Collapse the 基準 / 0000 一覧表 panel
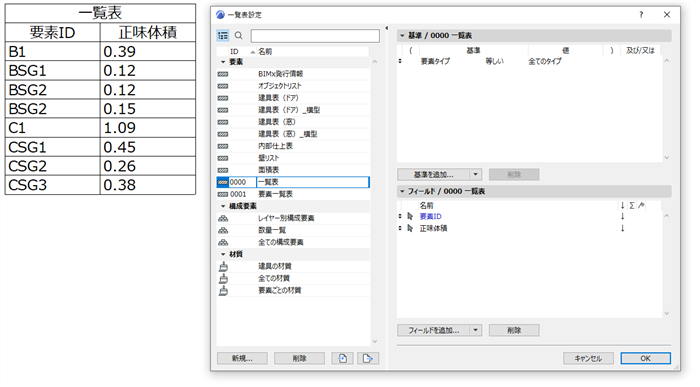This screenshot has height=387, width=700. [402, 36]
